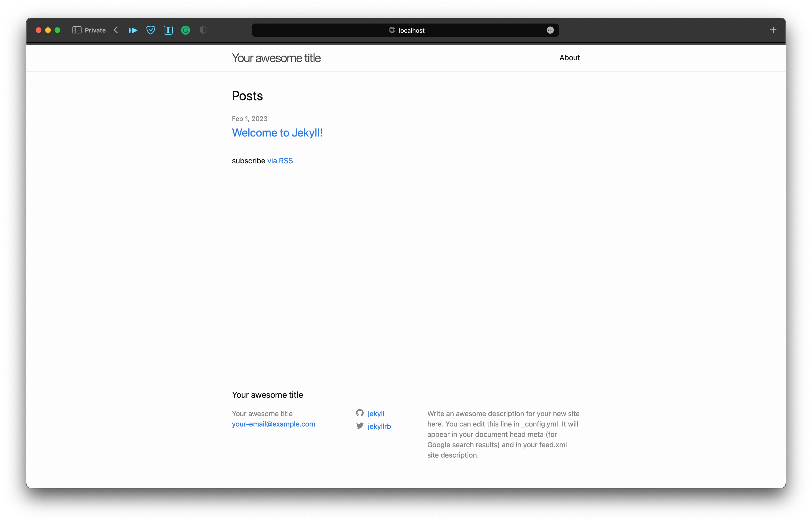The height and width of the screenshot is (523, 812).
Task: Click the globe icon beside localhost
Action: pos(392,30)
